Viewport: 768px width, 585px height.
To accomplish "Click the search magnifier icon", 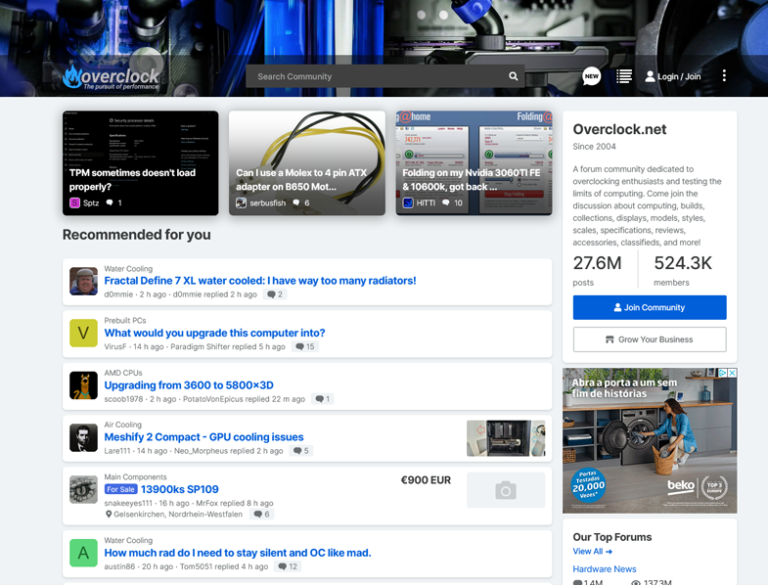I will [513, 76].
